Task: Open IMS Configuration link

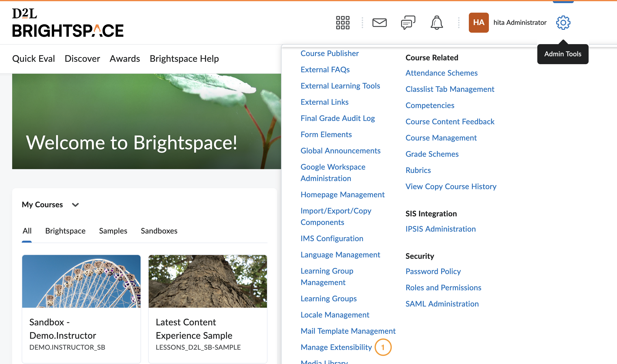Action: (332, 239)
